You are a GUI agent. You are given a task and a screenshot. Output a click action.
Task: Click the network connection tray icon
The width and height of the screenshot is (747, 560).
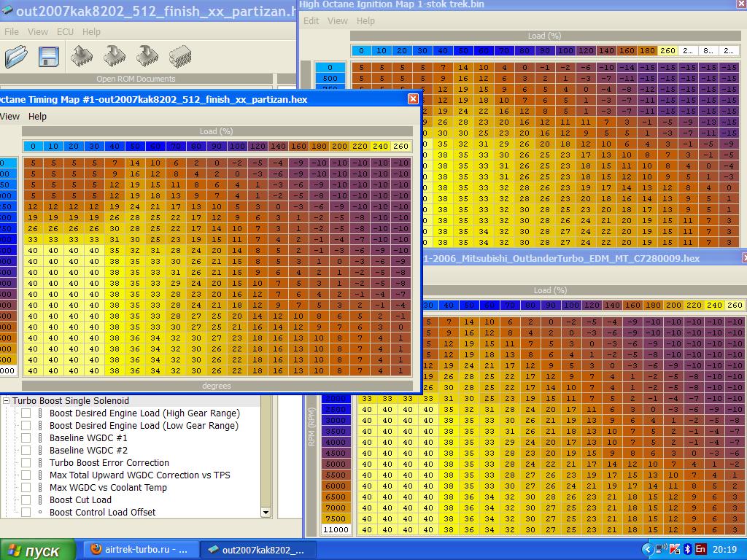coord(660,549)
